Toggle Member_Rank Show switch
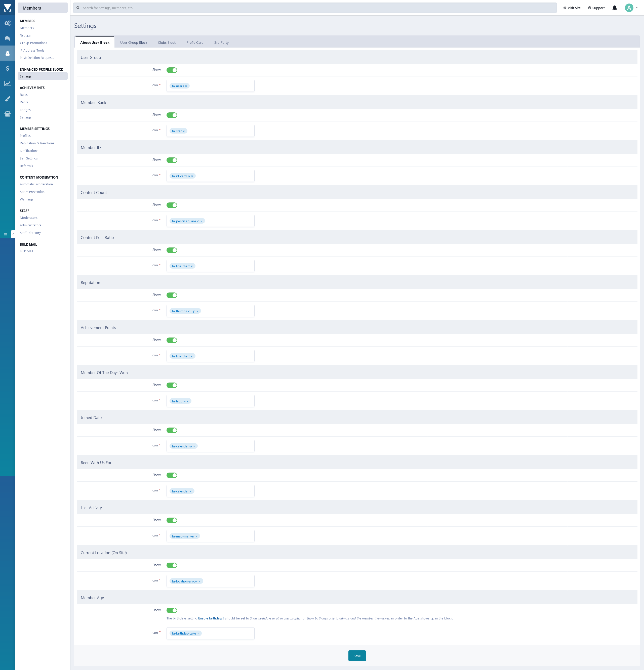Viewport: 644px width, 670px height. (172, 115)
